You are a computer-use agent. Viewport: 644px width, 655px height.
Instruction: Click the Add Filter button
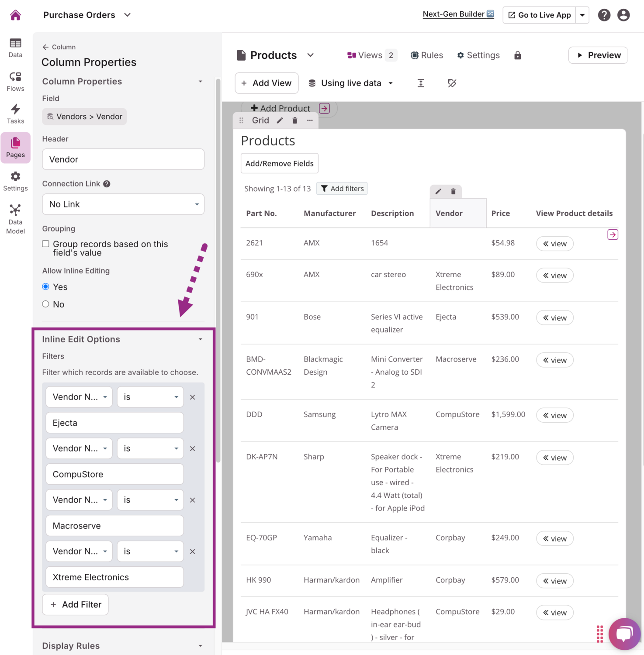click(x=75, y=605)
